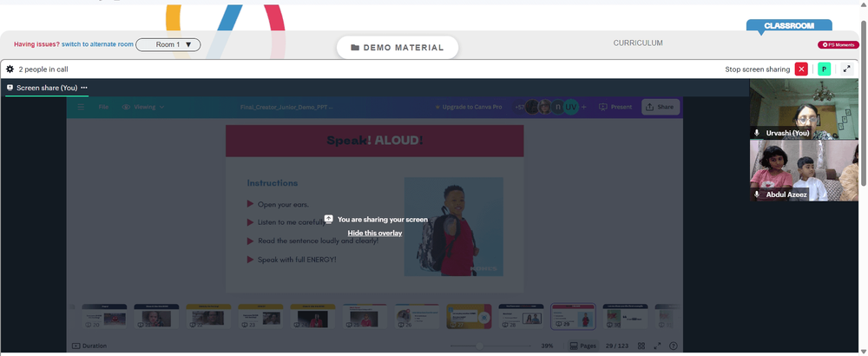Stop screen sharing with red X button
Viewport: 868px width, 356px height.
click(x=801, y=69)
